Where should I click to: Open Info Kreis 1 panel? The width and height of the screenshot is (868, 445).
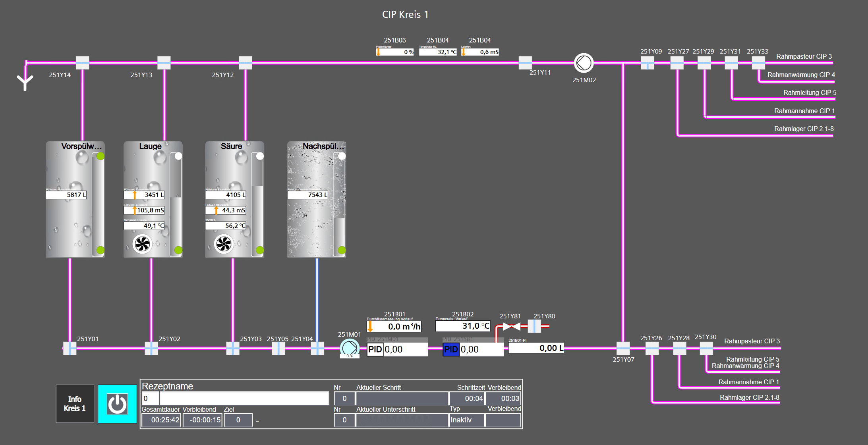coord(75,404)
